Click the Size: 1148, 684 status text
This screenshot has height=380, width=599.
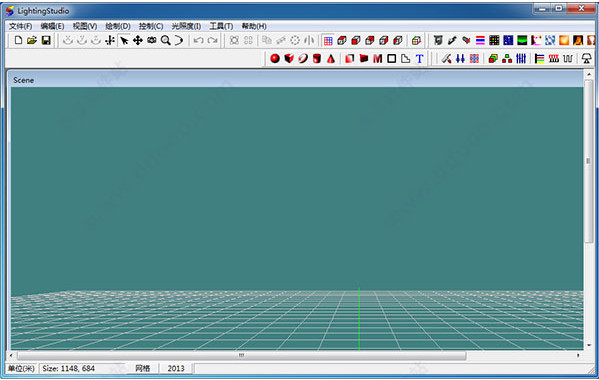click(x=68, y=369)
